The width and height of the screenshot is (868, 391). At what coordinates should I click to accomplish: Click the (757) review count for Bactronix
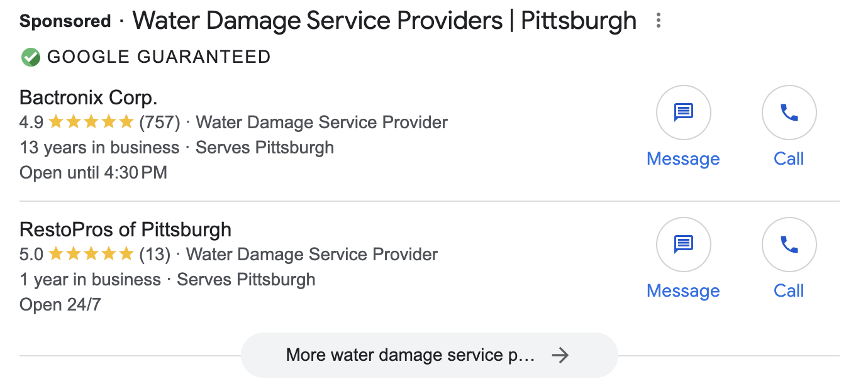160,122
